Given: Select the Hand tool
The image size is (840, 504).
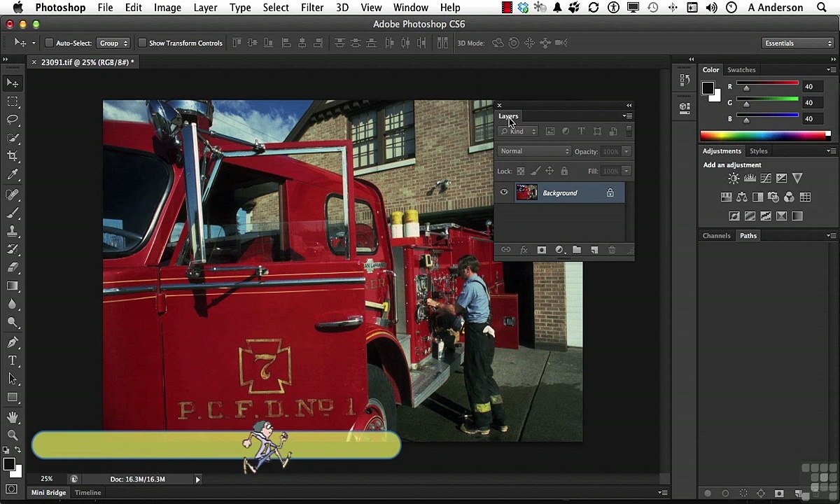Looking at the screenshot, I should point(13,417).
